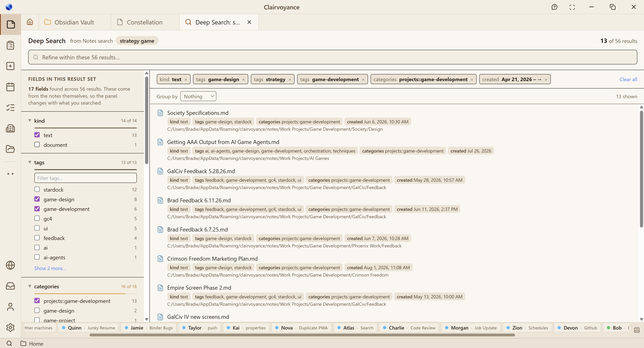Click the two-dots more sidebar icon
Viewport: 644px width, 348px height.
click(x=10, y=174)
